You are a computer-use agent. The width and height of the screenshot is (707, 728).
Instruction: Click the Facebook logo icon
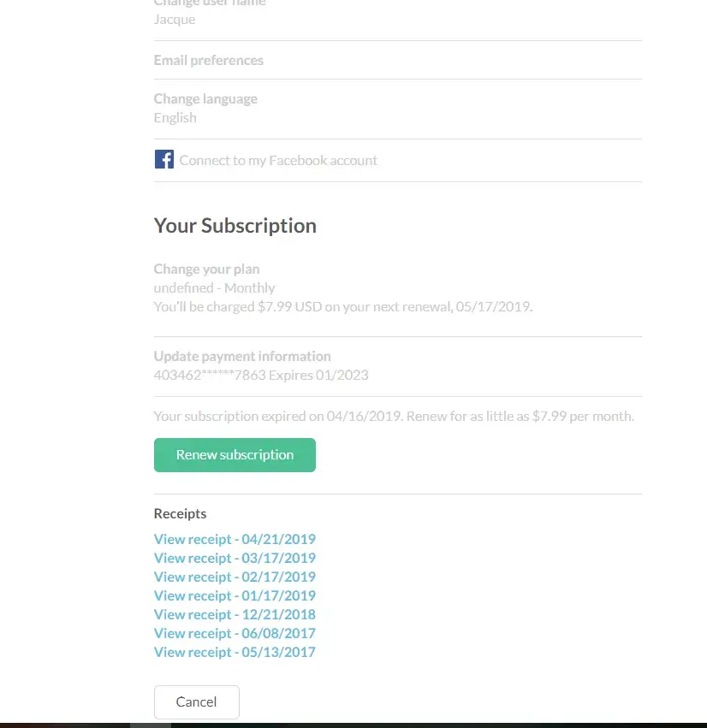[x=163, y=159]
